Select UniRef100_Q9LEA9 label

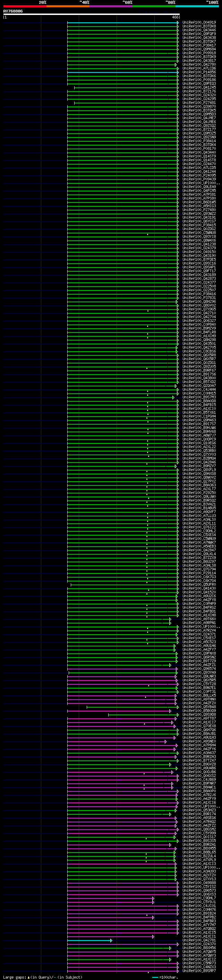[199, 187]
